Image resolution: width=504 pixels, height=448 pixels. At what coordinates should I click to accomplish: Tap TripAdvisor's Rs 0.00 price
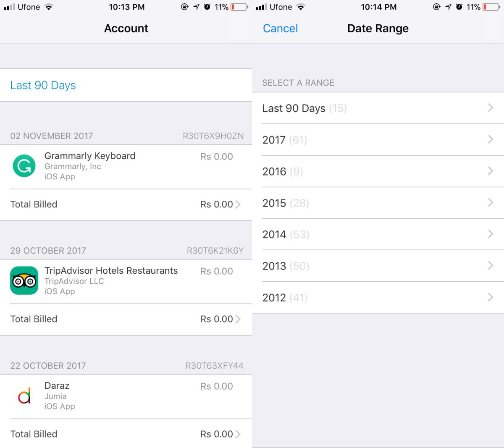point(217,271)
